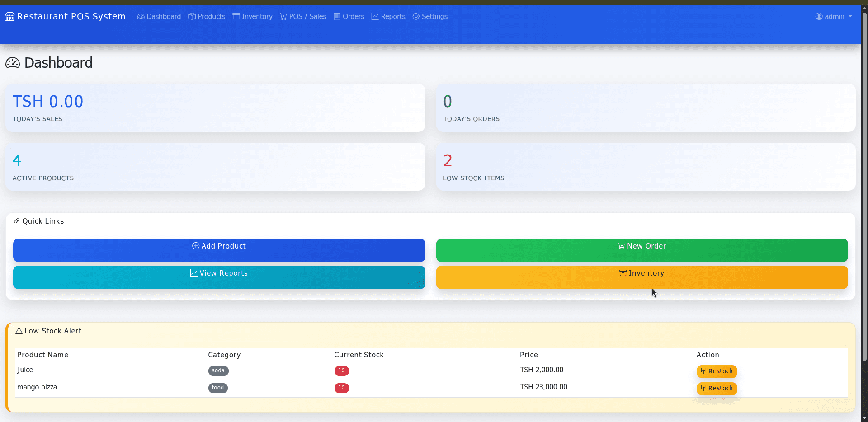868x422 pixels.
Task: Restock the Juice product
Action: [x=717, y=371]
